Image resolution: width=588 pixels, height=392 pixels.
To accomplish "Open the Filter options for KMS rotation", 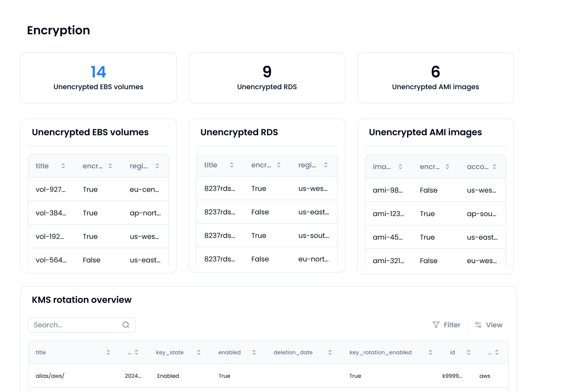I will tap(446, 325).
